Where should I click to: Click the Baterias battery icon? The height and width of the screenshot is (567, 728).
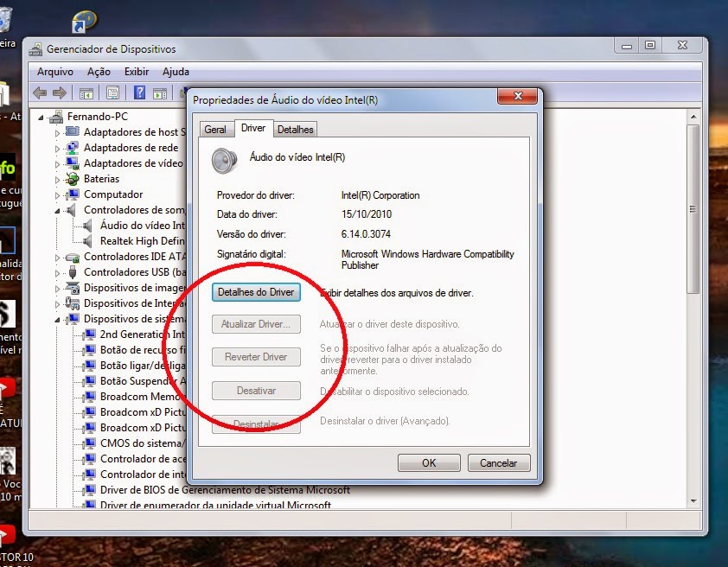click(x=72, y=179)
